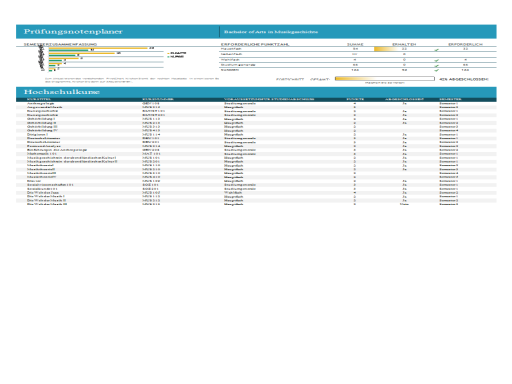Select the Semesterzusammenfassung heading
The height and width of the screenshot is (384, 512).
point(60,44)
